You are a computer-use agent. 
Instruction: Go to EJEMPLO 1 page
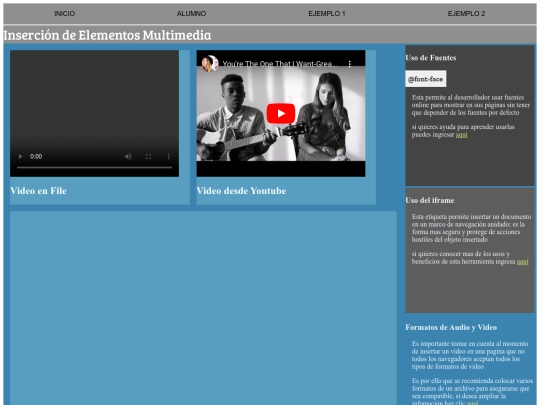326,14
